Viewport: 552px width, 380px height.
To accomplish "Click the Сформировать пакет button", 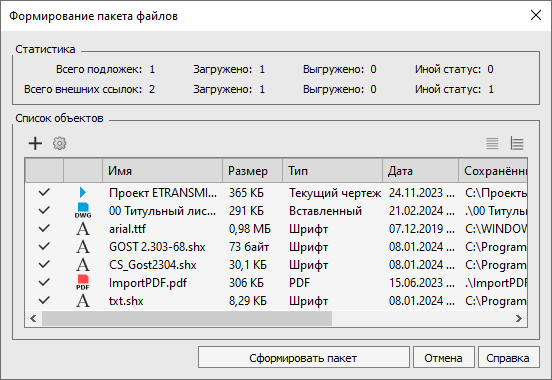I will pos(304,358).
